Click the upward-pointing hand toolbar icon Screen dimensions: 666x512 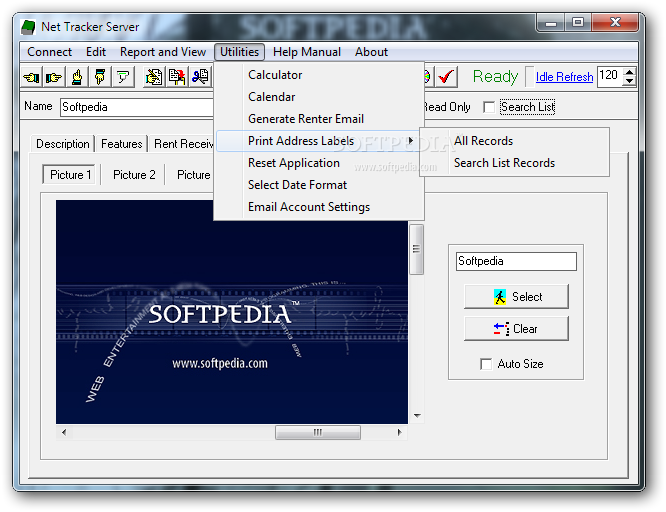pyautogui.click(x=77, y=77)
